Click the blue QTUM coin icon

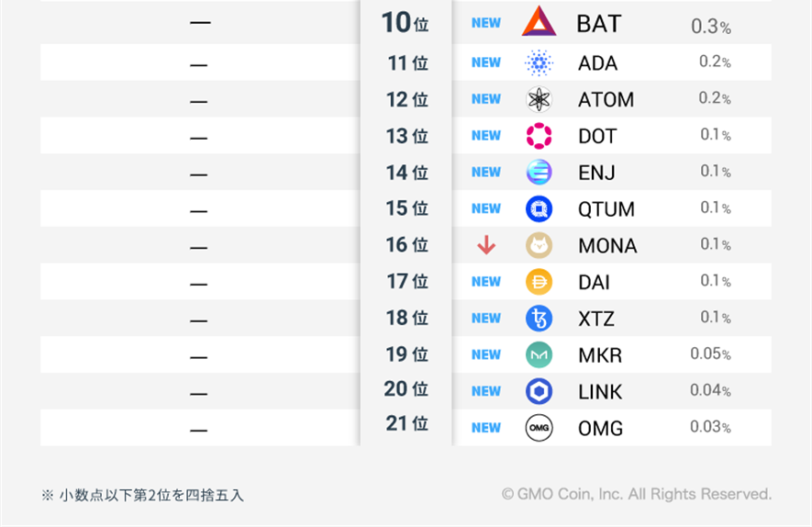(x=539, y=208)
